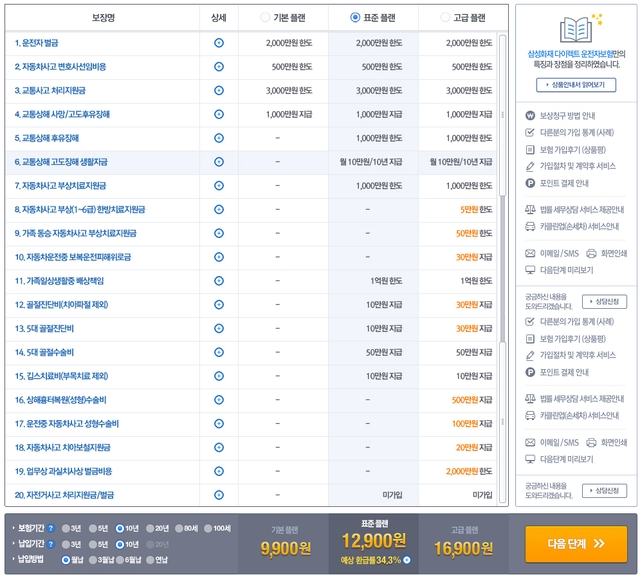640x579 pixels.
Task: Select the 고급 플랜 radio button
Action: (446, 17)
